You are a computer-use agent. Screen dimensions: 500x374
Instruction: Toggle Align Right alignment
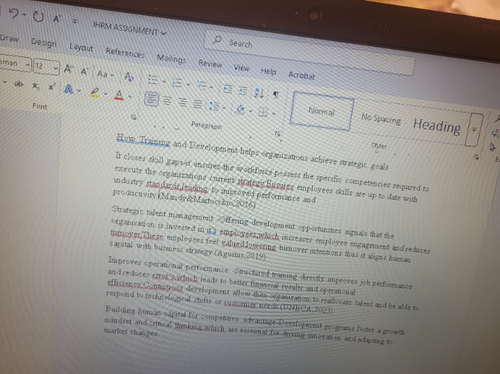(x=182, y=103)
